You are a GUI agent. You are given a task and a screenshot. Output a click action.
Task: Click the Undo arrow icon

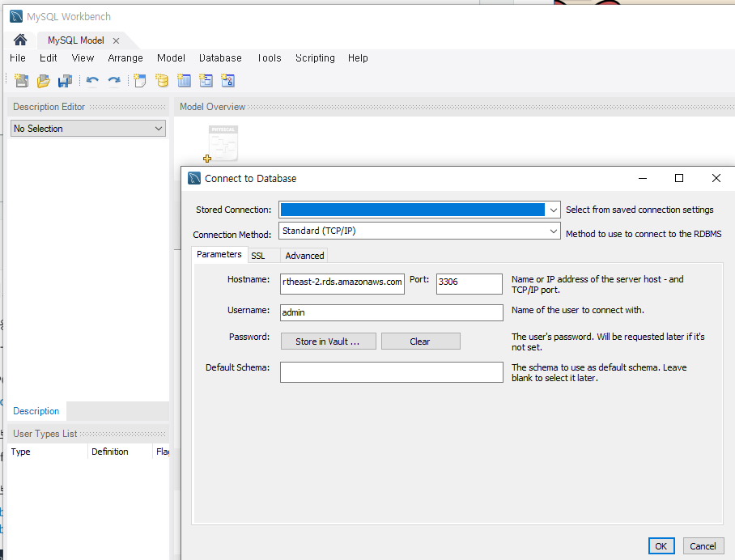coord(92,81)
